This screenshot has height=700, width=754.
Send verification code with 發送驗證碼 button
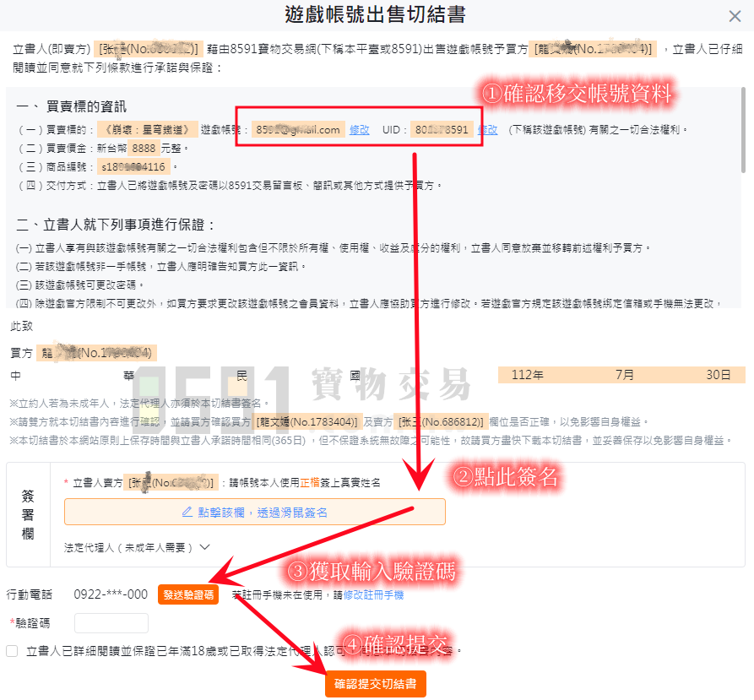[x=188, y=594]
